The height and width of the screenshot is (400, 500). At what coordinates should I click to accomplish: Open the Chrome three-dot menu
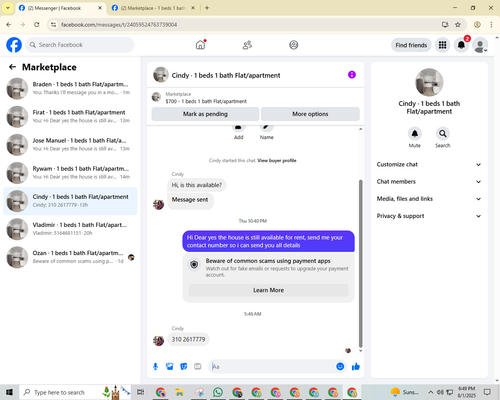[491, 25]
